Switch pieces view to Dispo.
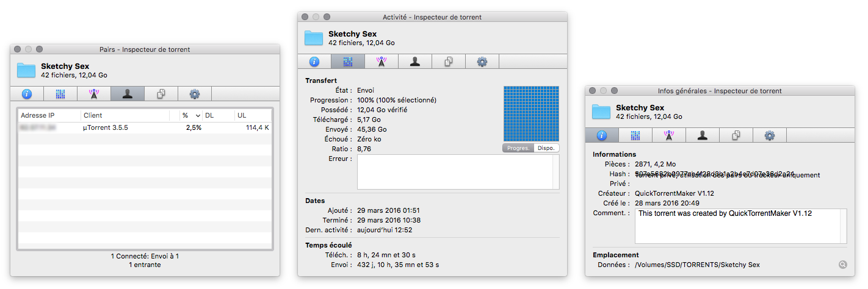This screenshot has width=868, height=289. click(x=546, y=148)
